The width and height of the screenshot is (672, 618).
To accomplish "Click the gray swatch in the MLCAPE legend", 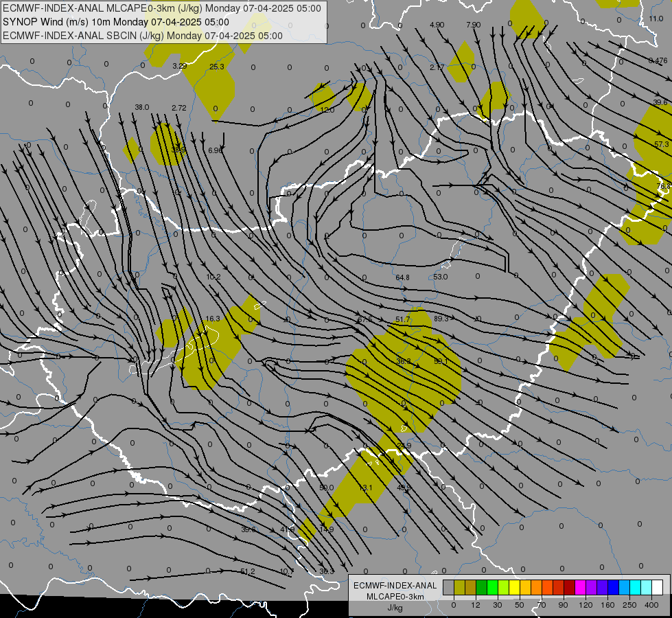I will (x=449, y=587).
